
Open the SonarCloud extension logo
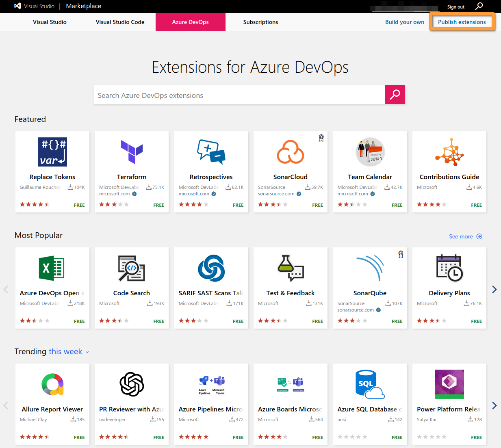tap(291, 152)
